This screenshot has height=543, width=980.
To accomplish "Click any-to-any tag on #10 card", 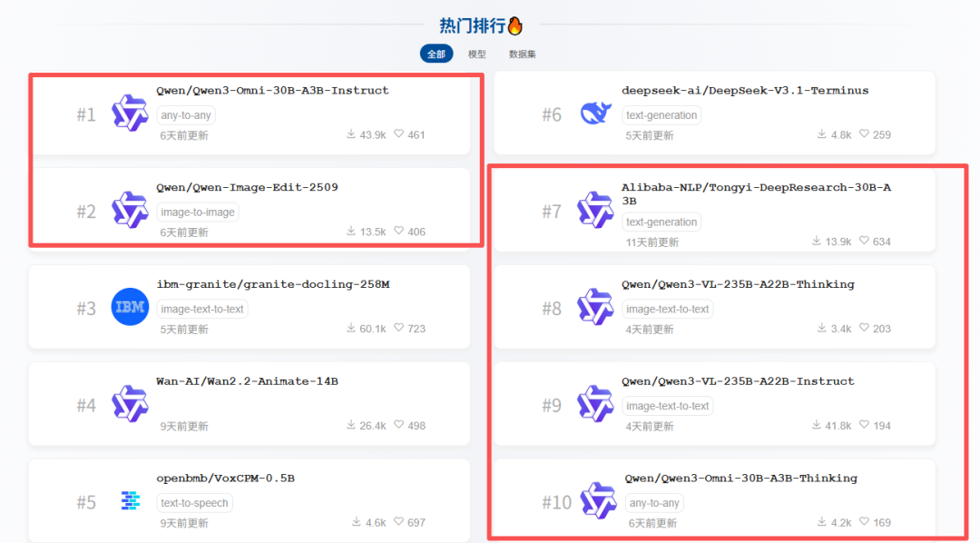I will point(654,503).
